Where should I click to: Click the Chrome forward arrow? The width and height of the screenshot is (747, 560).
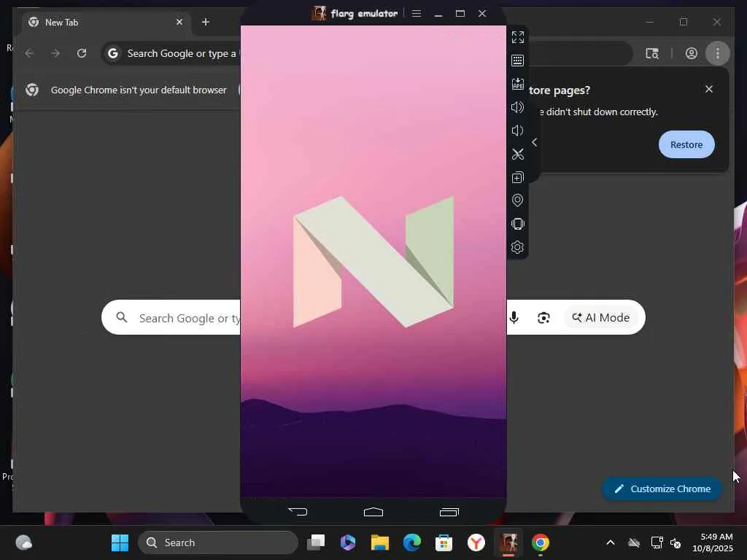pos(55,53)
